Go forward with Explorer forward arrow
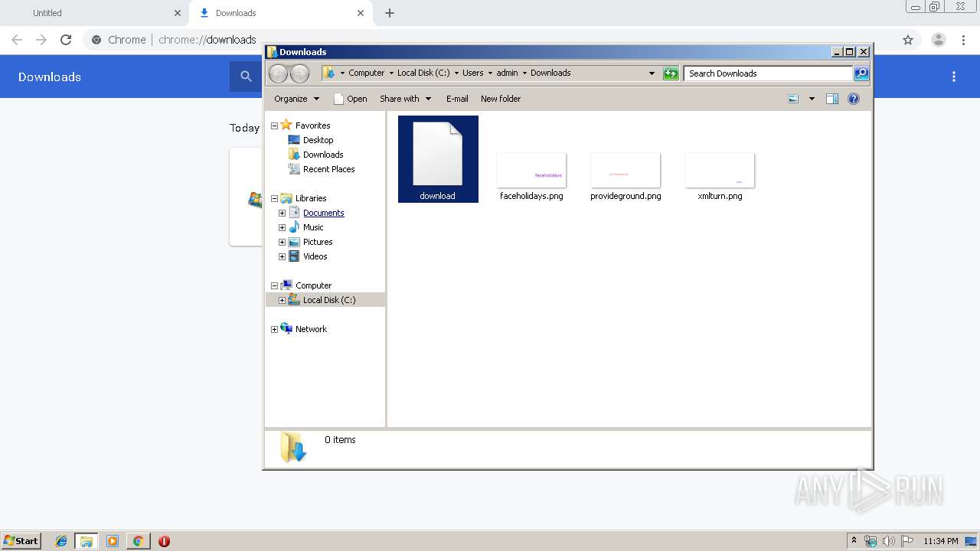980x551 pixels. coord(300,73)
